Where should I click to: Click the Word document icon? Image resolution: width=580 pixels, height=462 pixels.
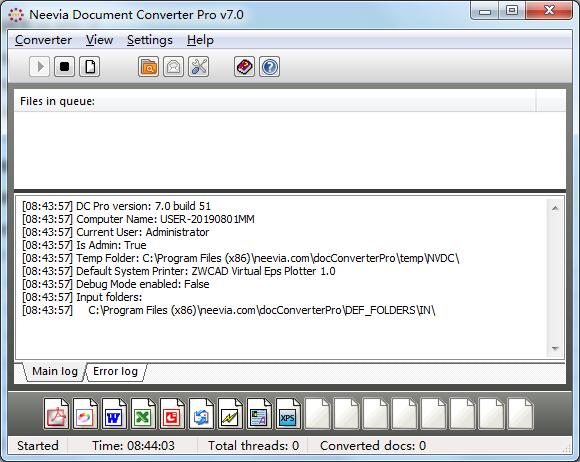pyautogui.click(x=114, y=414)
